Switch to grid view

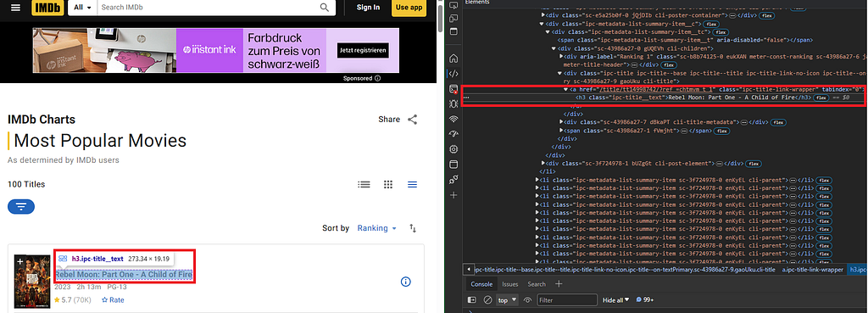[x=388, y=184]
